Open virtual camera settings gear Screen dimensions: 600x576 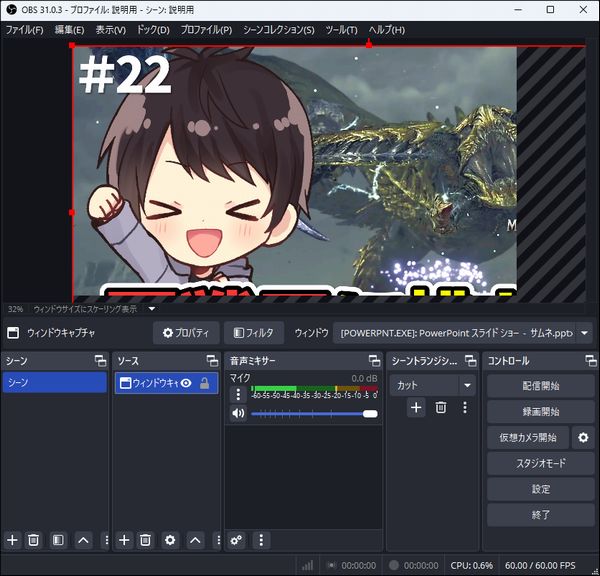coord(583,437)
